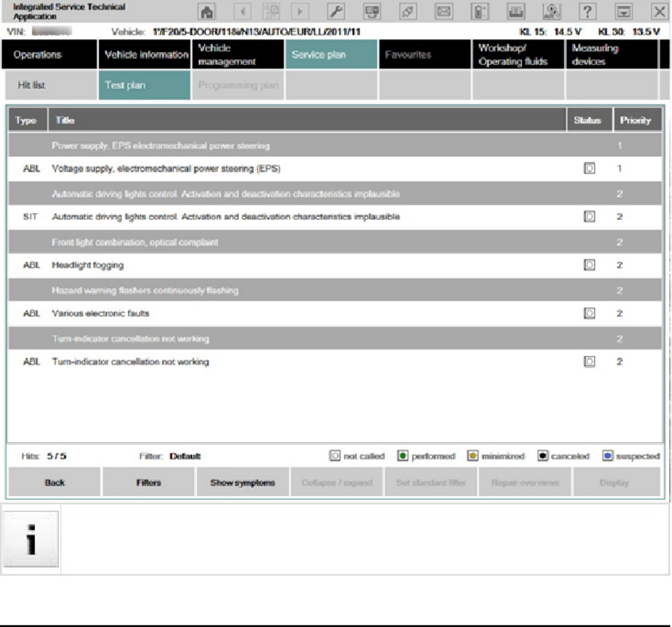Click the green 'performed' legend icon

[x=402, y=455]
